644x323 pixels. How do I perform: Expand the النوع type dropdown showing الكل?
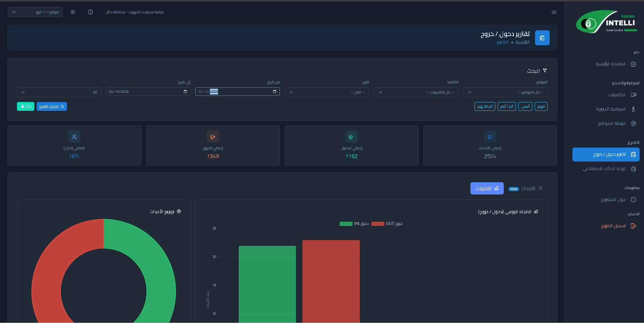coord(327,92)
